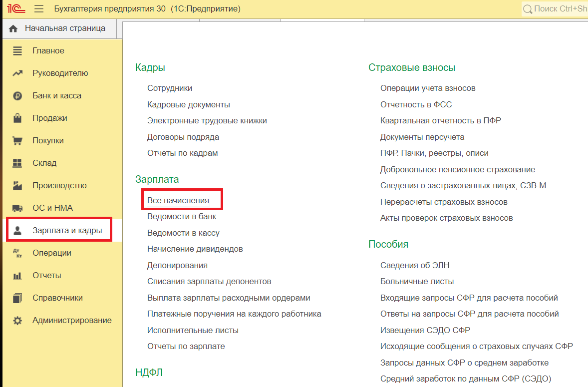588x387 pixels.
Task: Click the ОС и НМА truck icon
Action: tap(17, 208)
